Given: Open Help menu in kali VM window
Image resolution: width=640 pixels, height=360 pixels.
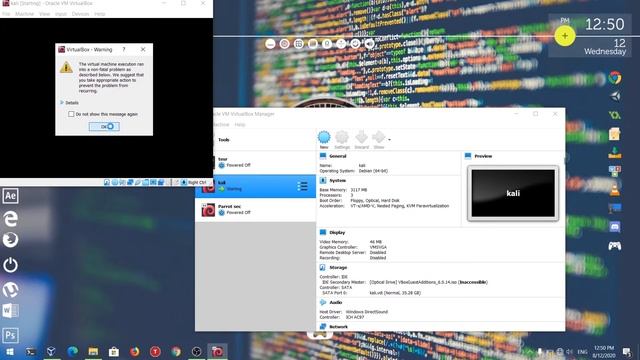Looking at the screenshot, I should [x=100, y=14].
